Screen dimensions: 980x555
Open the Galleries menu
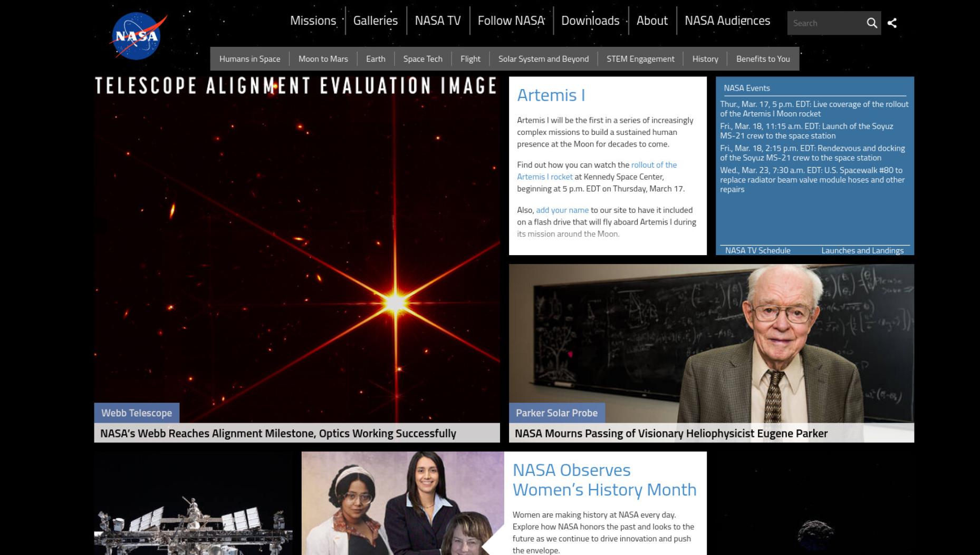(x=376, y=21)
